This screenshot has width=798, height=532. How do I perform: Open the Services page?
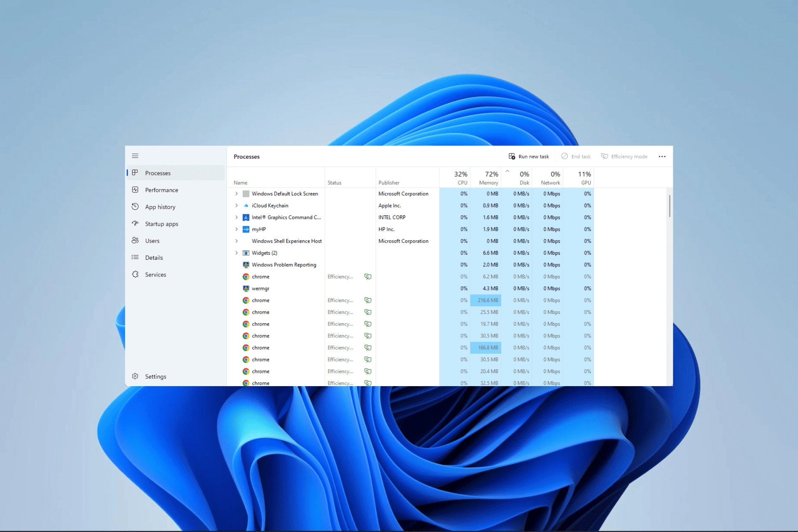[155, 275]
